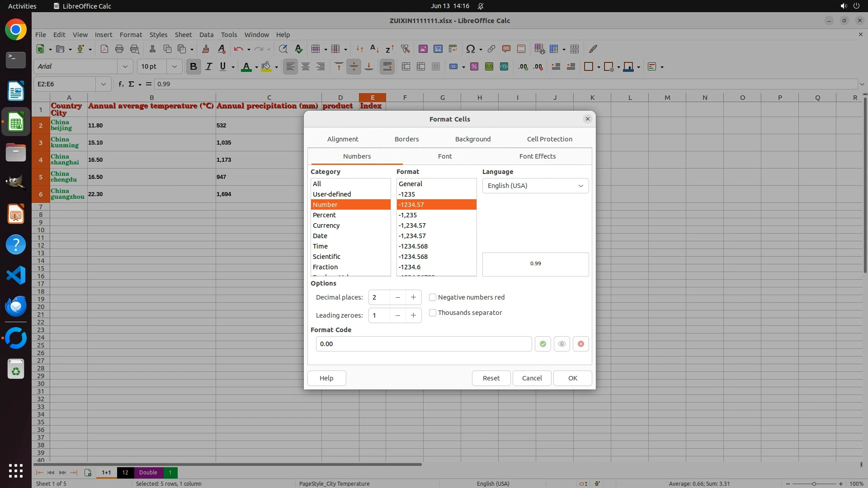Click the Insert Chart toolbar icon
Screen dimensions: 868x488
[438, 49]
